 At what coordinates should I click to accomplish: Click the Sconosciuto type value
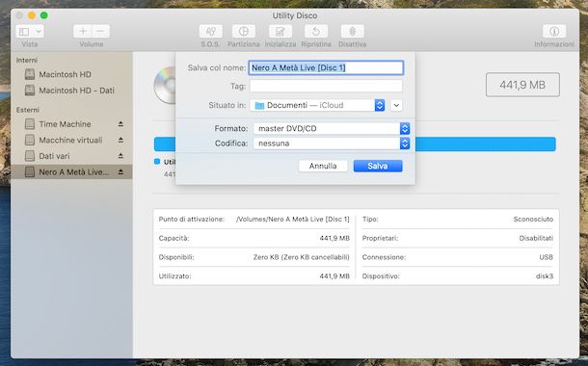pos(533,220)
